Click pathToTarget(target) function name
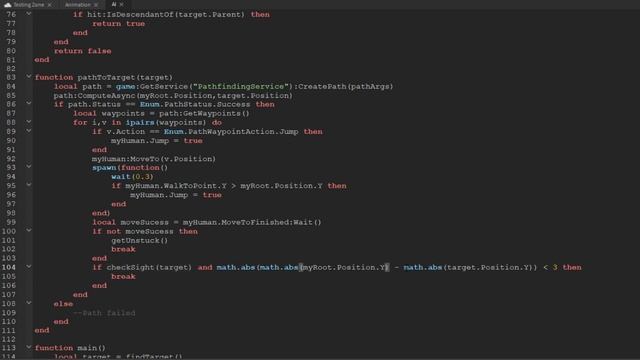The image size is (640, 360). coord(125,78)
